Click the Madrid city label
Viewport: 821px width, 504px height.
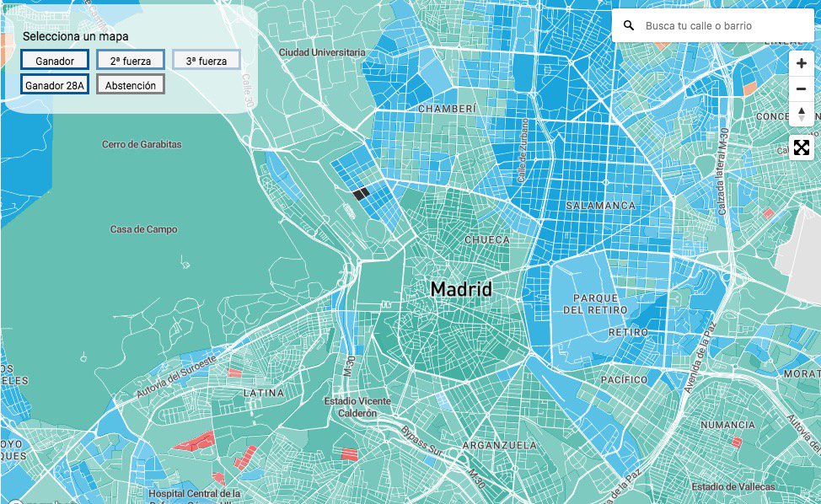tap(461, 289)
